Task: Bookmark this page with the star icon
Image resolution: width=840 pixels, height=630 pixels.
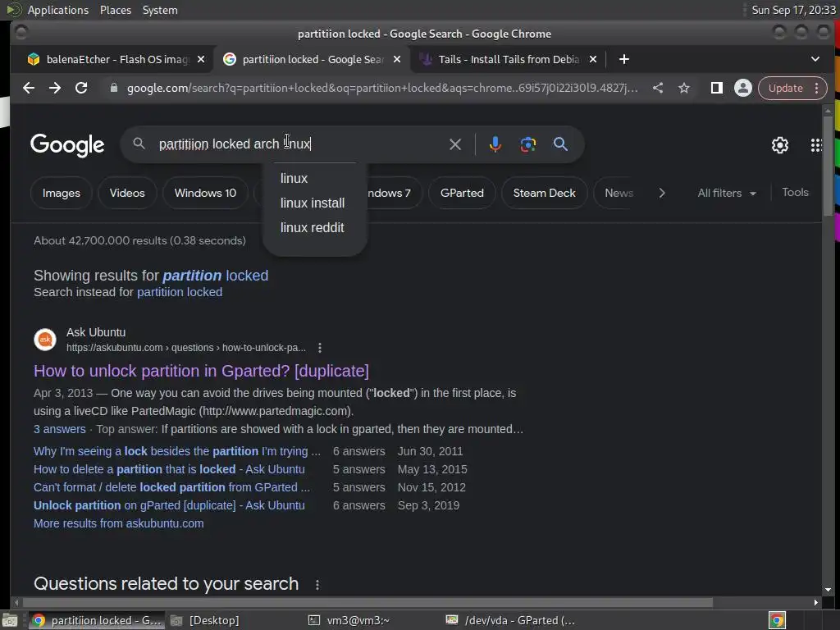Action: pyautogui.click(x=684, y=88)
